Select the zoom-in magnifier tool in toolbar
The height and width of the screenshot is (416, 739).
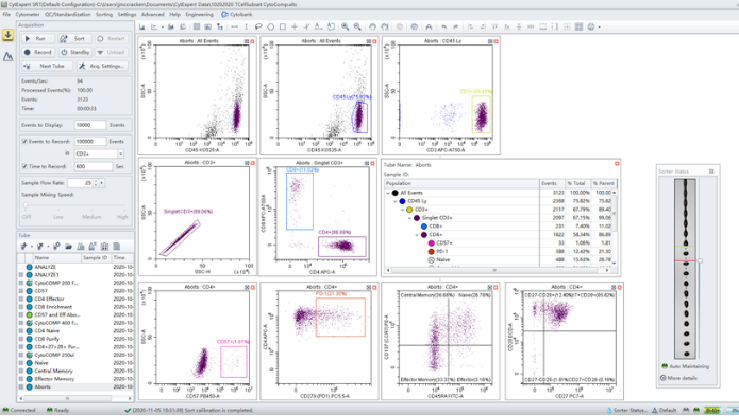345,27
